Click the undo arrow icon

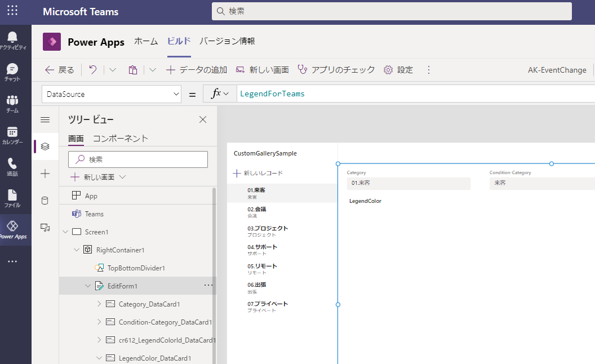click(94, 69)
